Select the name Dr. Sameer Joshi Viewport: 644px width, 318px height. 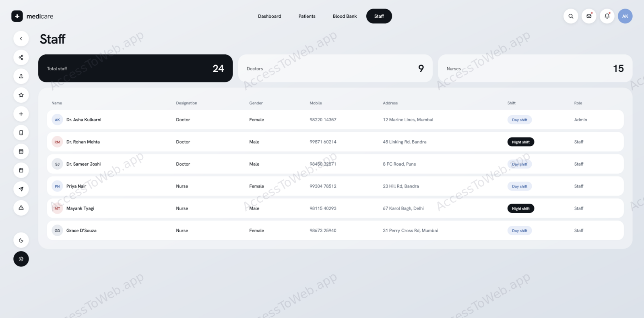tap(84, 164)
